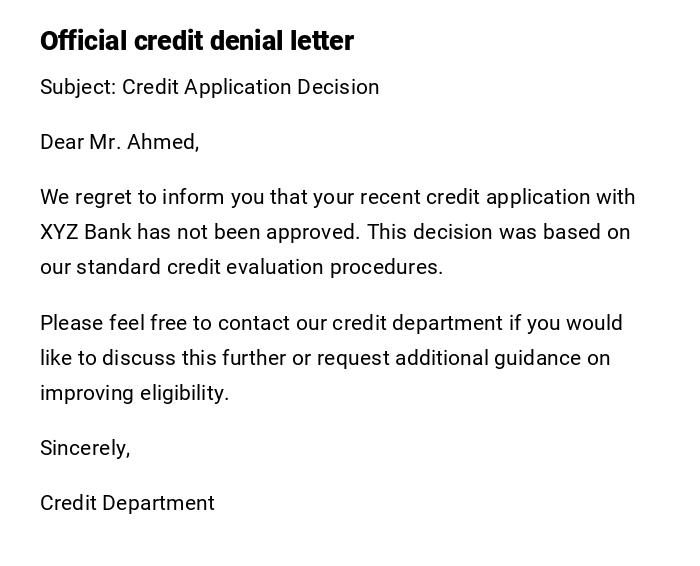Click the "Credit Department" signature line

pyautogui.click(x=127, y=503)
